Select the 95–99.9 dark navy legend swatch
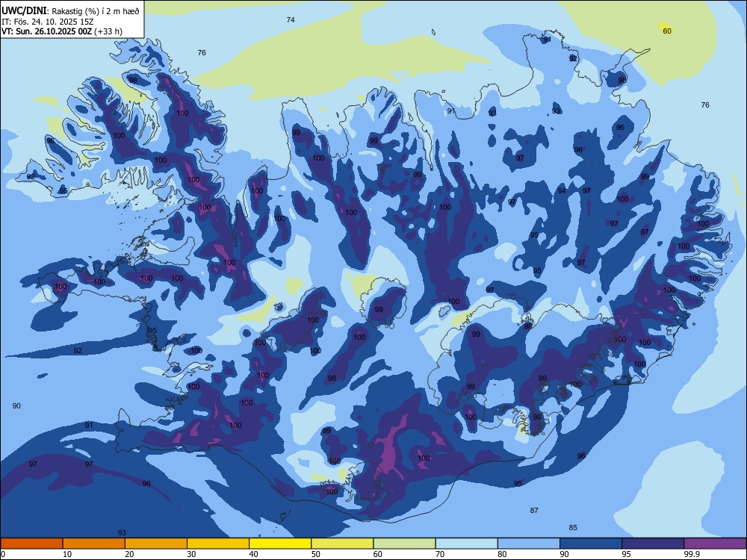The height and width of the screenshot is (560, 747). pos(653,544)
